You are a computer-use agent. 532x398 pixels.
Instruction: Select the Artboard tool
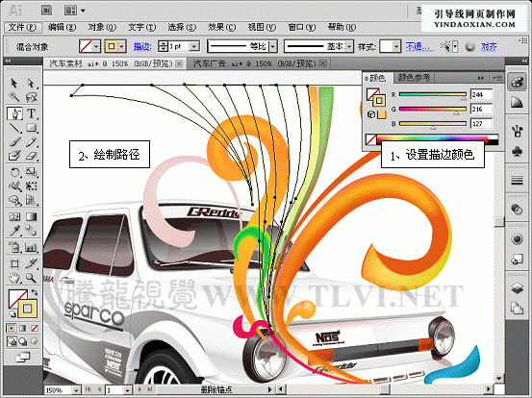[x=14, y=263]
